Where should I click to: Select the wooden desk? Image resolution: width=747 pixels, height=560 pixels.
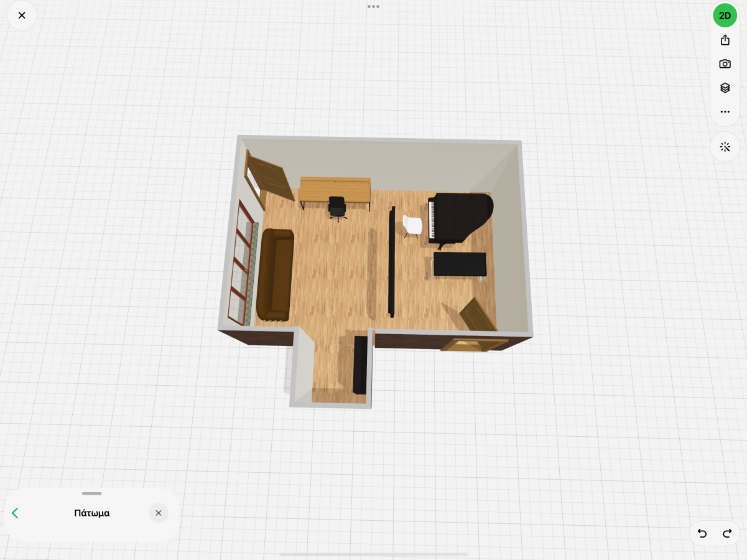335,187
